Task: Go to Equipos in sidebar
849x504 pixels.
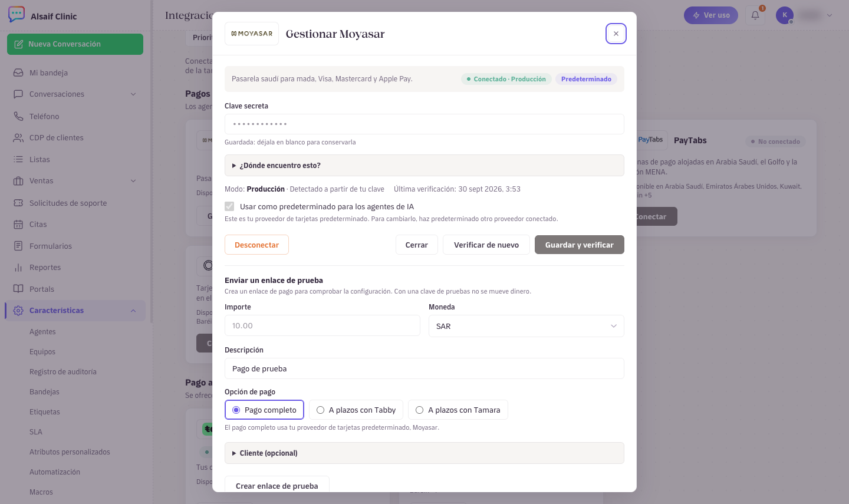Action: [42, 352]
